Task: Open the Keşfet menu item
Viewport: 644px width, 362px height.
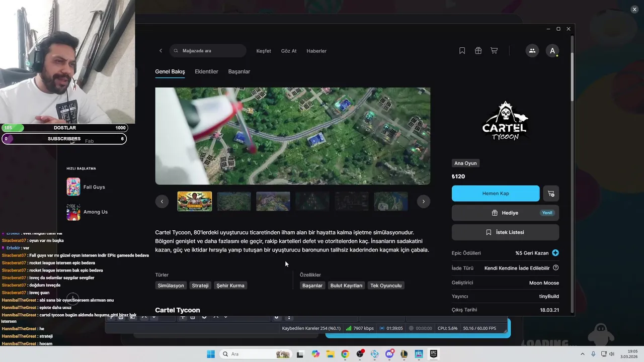Action: point(264,51)
